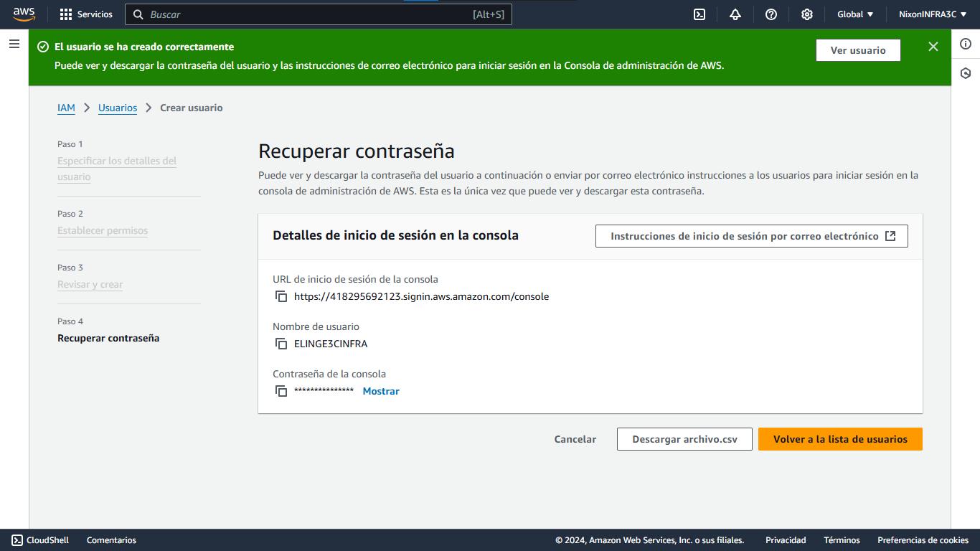The height and width of the screenshot is (551, 980).
Task: Click the Recuperar contraseña step 4 label
Action: coord(108,338)
